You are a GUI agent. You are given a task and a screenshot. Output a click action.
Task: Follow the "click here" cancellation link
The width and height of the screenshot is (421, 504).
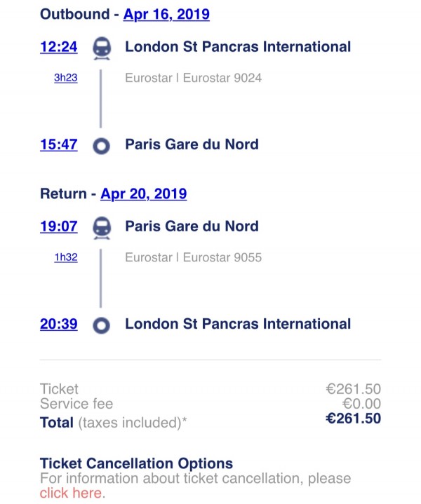(x=72, y=493)
